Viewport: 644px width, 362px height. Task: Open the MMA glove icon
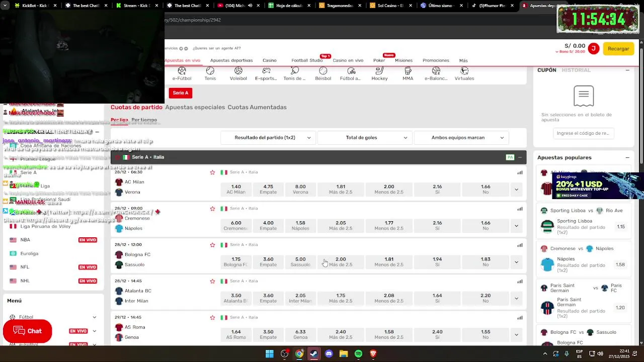coord(408,74)
